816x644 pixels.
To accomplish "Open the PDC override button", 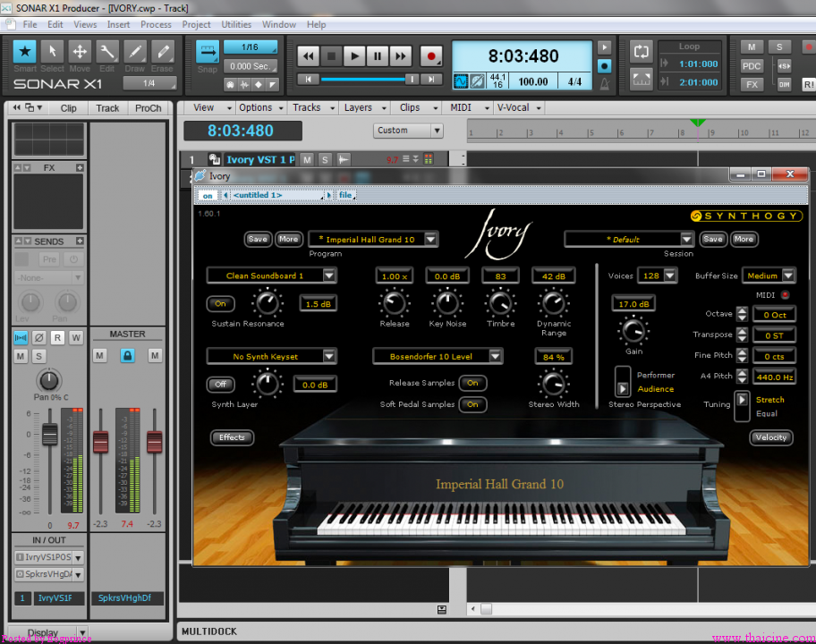I will 752,66.
